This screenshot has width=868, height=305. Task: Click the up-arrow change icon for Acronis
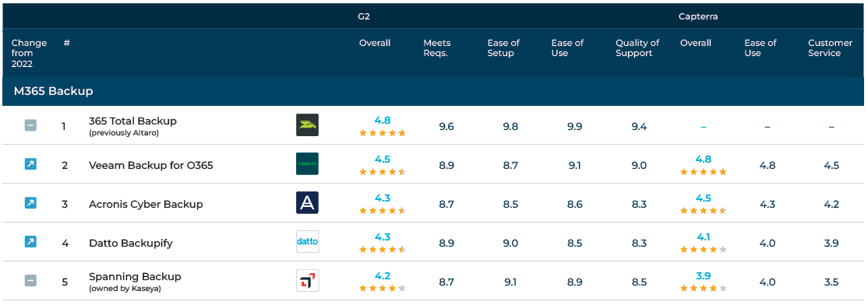[30, 203]
